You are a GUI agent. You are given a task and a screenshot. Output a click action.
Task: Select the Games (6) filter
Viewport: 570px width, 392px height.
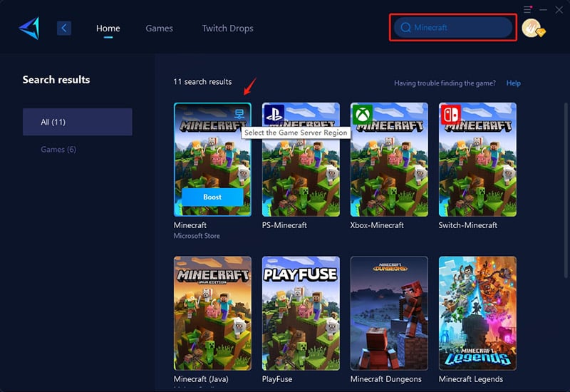(x=58, y=150)
